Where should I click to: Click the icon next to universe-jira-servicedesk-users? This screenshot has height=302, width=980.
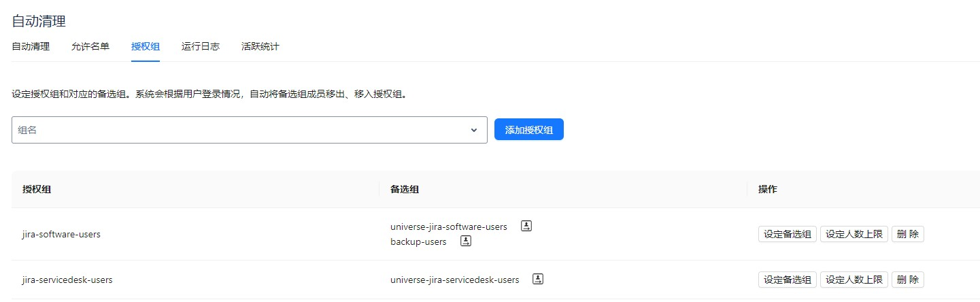tap(538, 280)
